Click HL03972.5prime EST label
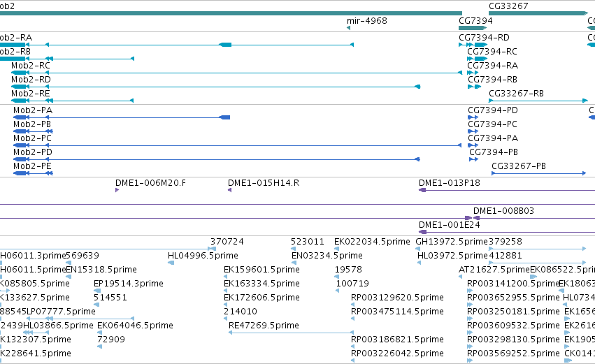This screenshot has height=364, width=595. click(x=452, y=256)
